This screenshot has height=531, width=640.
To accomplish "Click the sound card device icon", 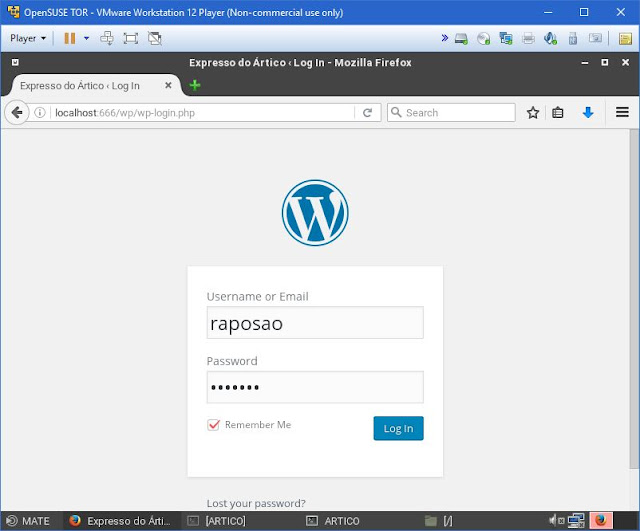I will (x=550, y=39).
